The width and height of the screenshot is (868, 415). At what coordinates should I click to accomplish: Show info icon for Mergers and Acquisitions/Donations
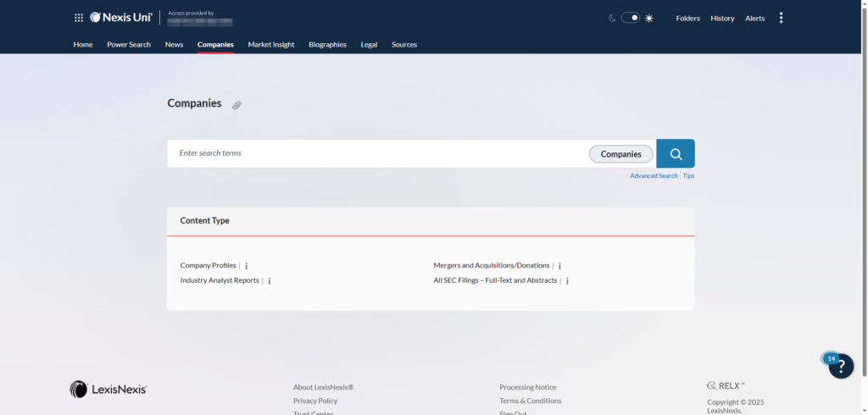click(x=560, y=266)
